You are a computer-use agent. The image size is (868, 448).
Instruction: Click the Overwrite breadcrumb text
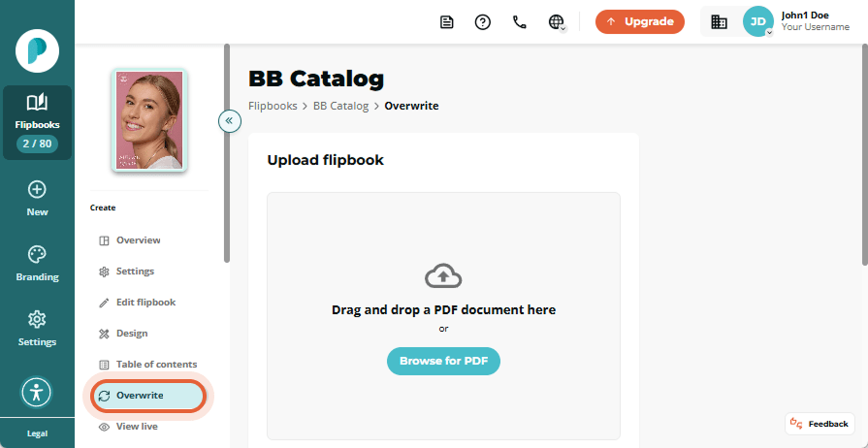point(412,106)
